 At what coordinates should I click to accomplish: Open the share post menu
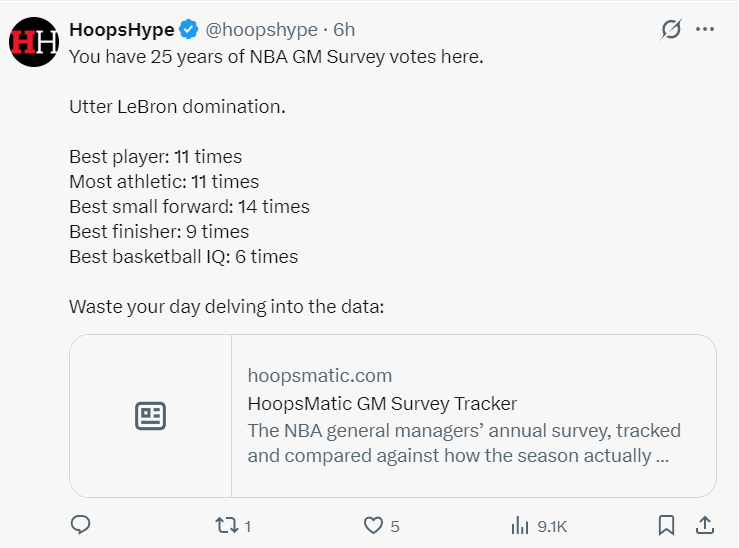(705, 525)
